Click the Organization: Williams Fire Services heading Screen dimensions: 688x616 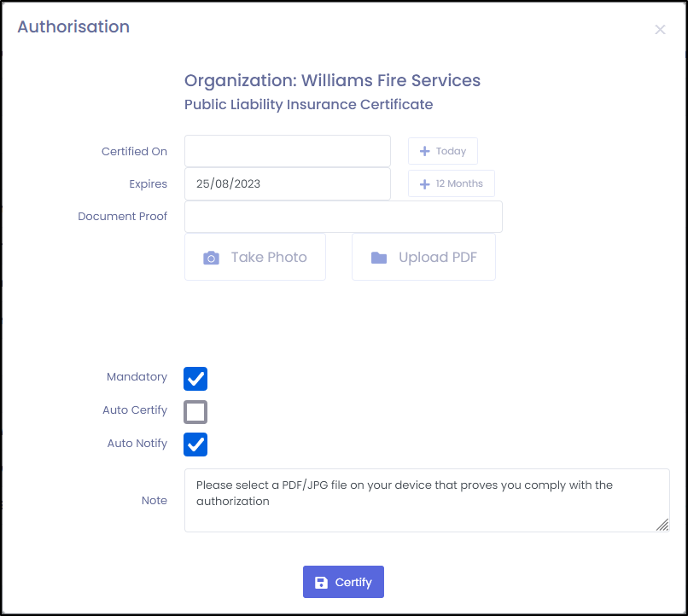[x=332, y=81]
